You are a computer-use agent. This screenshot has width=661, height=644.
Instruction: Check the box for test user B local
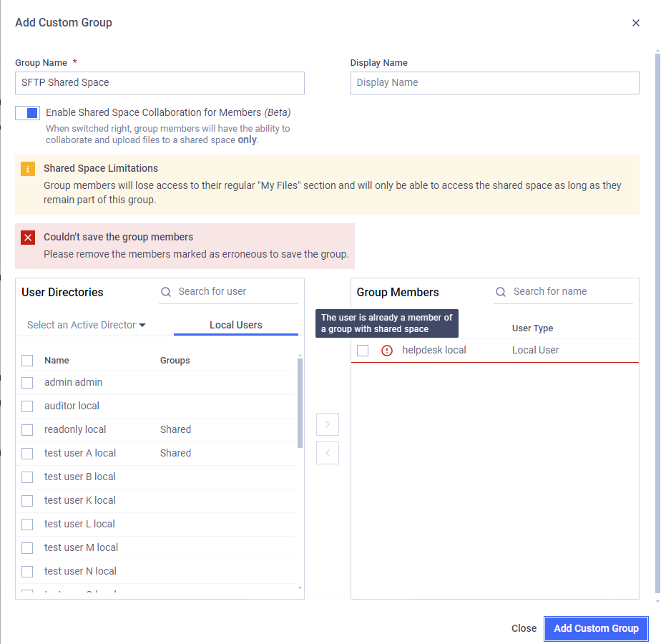pyautogui.click(x=27, y=477)
